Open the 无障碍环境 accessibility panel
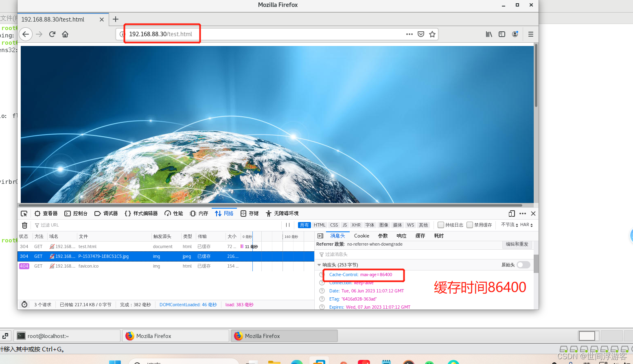Screen dimensions: 633x364 point(282,214)
